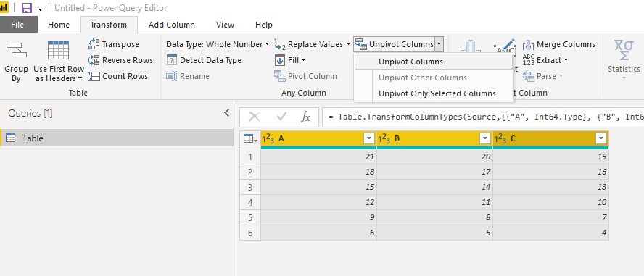
Task: Click the formula bar cancel X button
Action: (255, 117)
